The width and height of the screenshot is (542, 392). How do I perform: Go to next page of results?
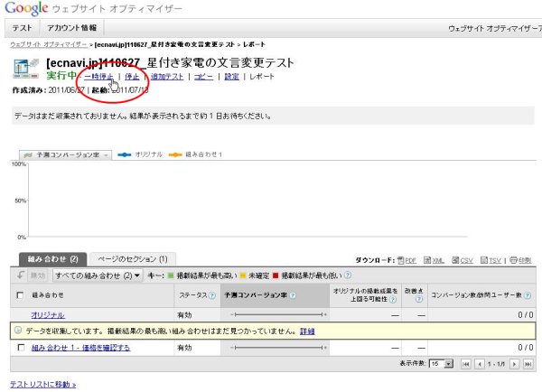515,363
